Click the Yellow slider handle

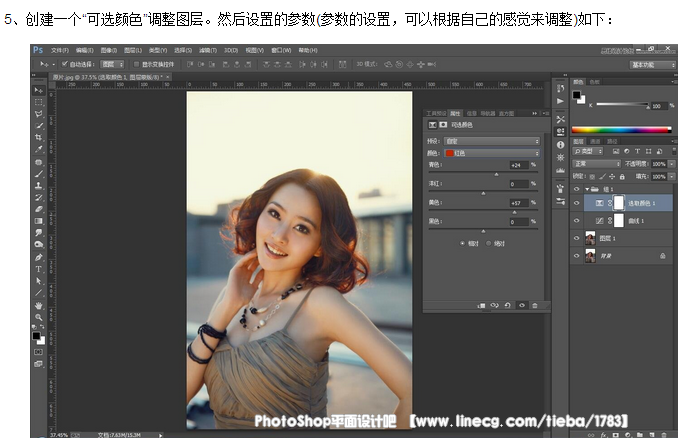515,212
